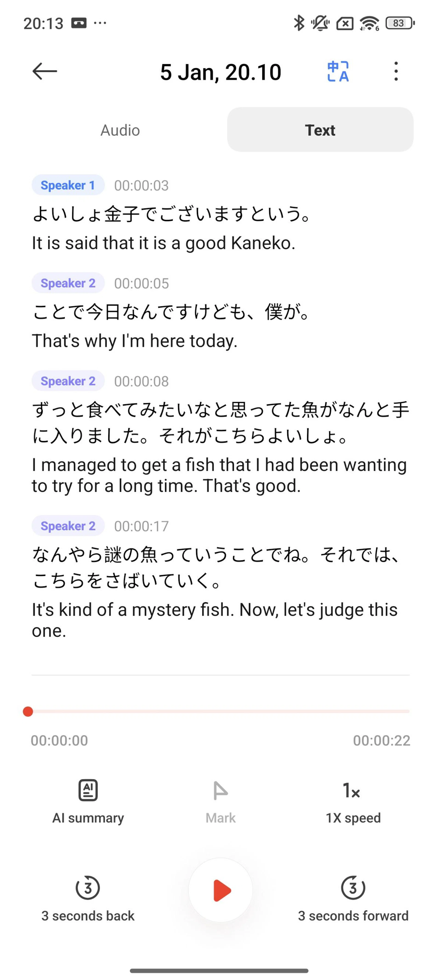441x980 pixels.
Task: Tap Speaker 2 label at 00:00:08
Action: click(x=68, y=381)
